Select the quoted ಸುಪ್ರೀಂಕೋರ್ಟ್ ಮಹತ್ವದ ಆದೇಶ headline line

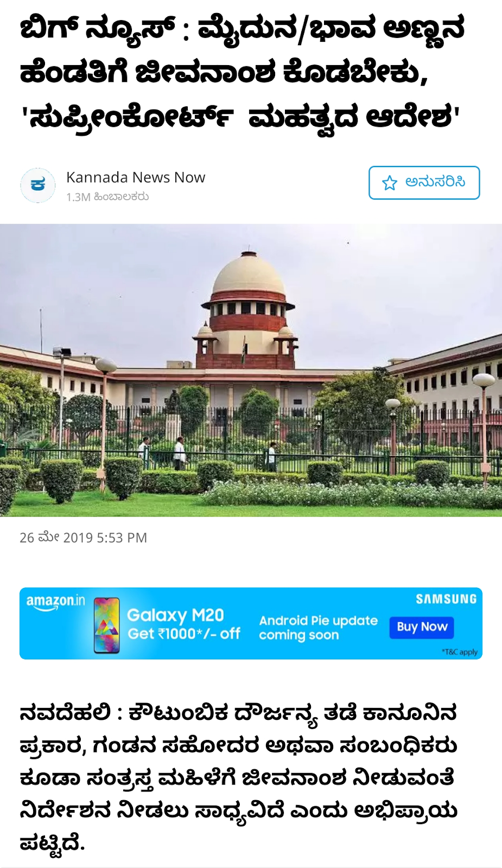[240, 117]
